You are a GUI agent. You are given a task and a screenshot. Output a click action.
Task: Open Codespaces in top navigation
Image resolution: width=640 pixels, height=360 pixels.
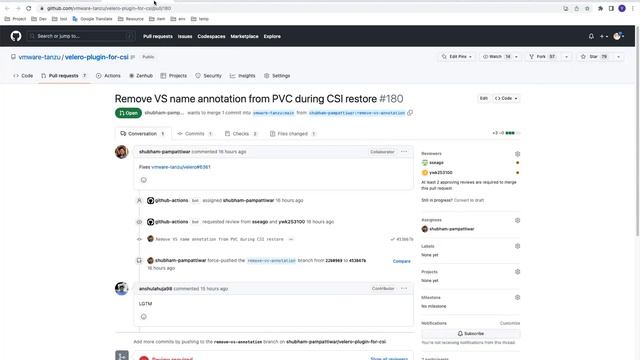[x=211, y=36]
